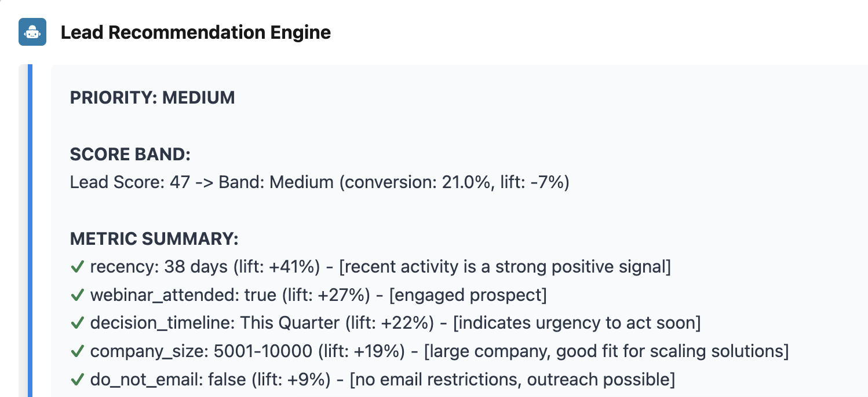This screenshot has width=868, height=397.
Task: Click the checkmark beside webinar_attended
Action: point(78,295)
